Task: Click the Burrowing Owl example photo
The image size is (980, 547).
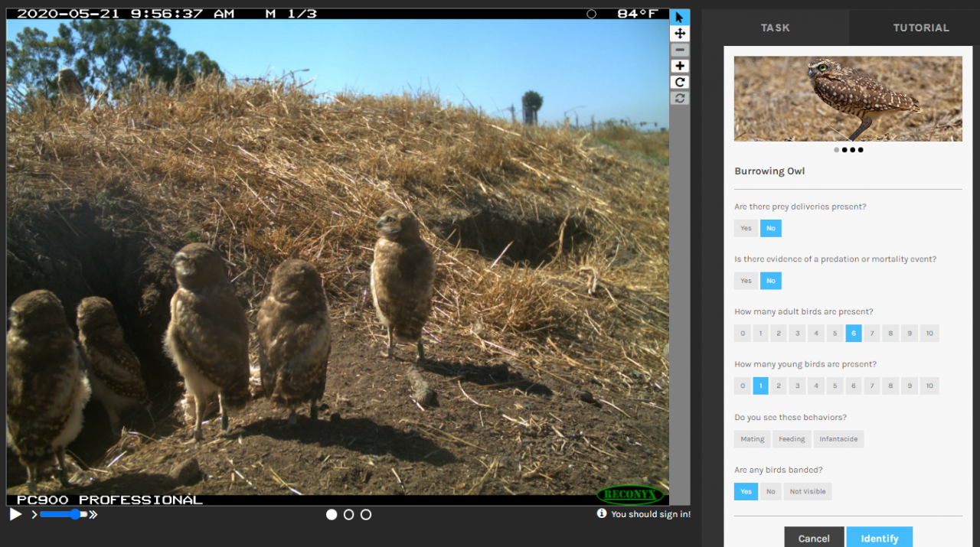Action: coord(848,99)
